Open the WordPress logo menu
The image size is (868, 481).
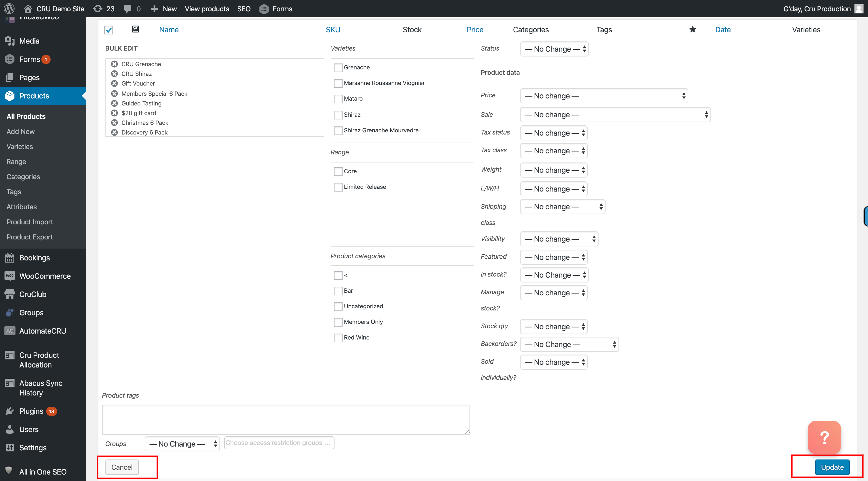[9, 9]
